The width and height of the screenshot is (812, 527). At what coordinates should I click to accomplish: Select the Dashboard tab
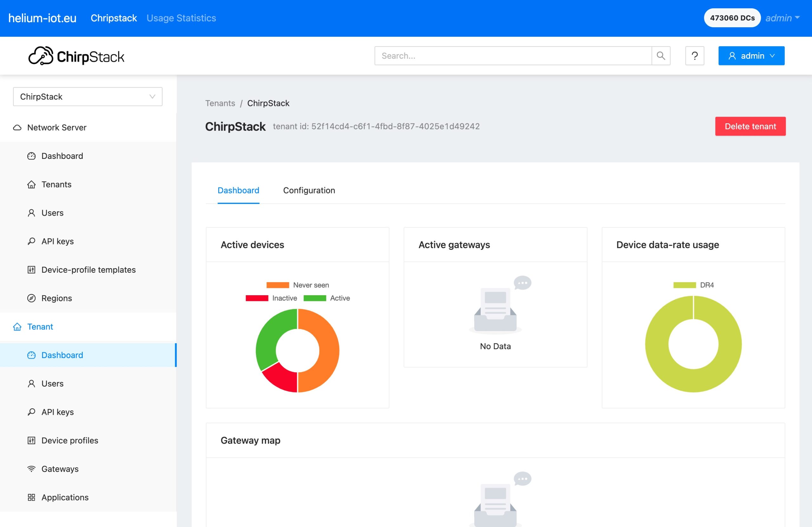[239, 190]
